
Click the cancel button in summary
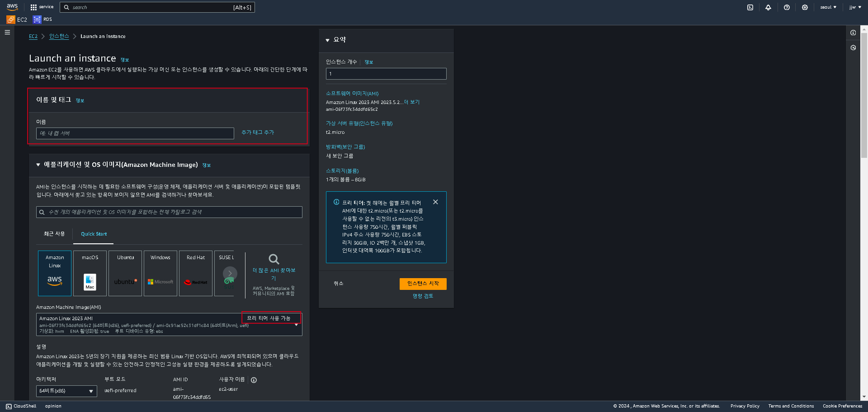pyautogui.click(x=339, y=284)
